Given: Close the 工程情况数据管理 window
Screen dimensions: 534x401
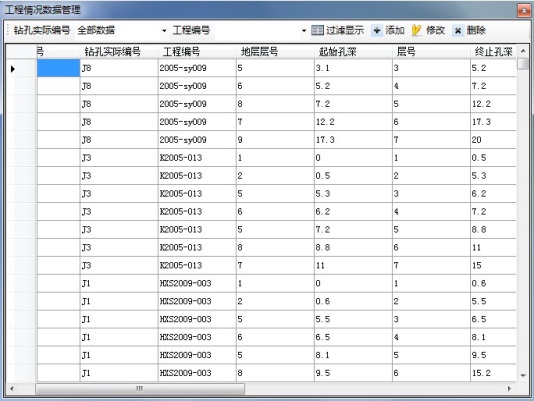Looking at the screenshot, I should [523, 11].
